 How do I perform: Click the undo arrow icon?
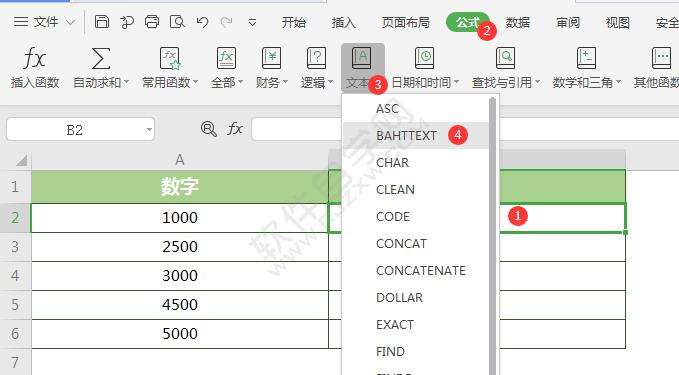pyautogui.click(x=202, y=22)
